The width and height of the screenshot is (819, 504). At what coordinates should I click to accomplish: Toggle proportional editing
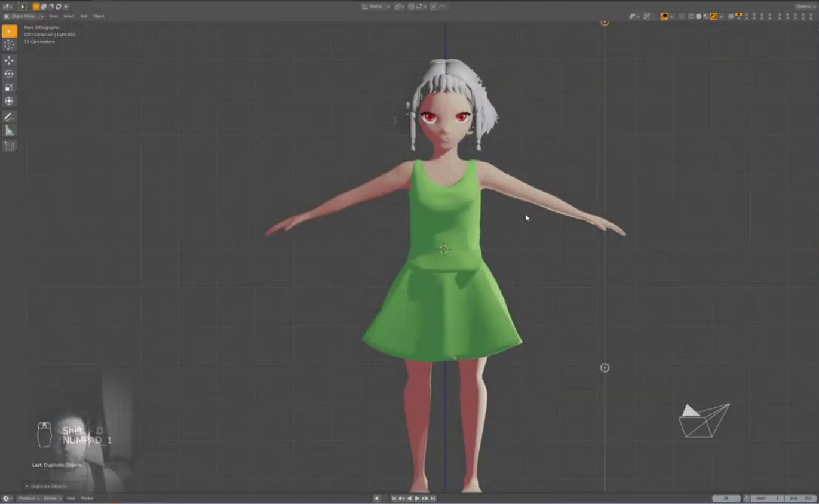tap(434, 7)
